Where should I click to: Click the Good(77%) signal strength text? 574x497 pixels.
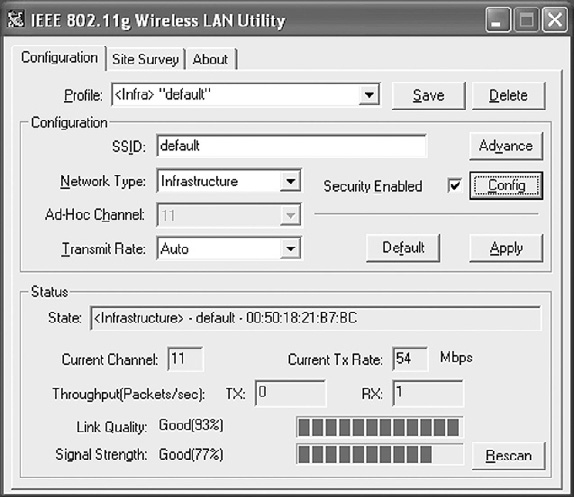[x=191, y=455]
